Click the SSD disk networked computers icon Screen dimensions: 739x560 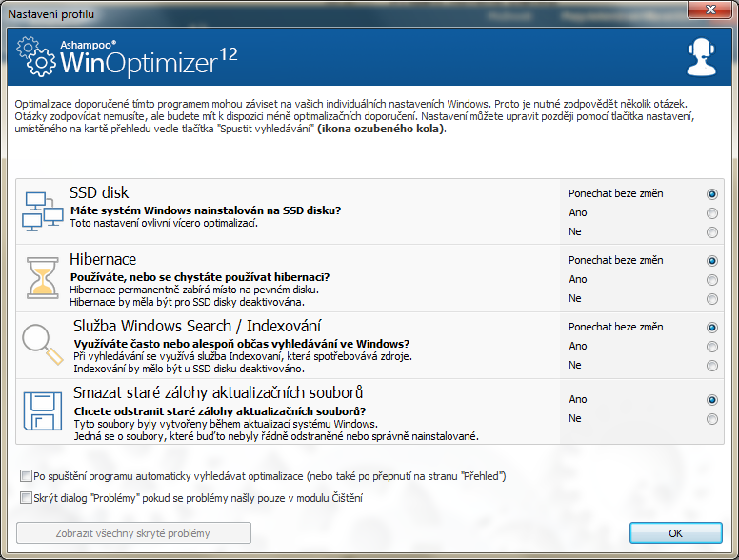pyautogui.click(x=43, y=211)
